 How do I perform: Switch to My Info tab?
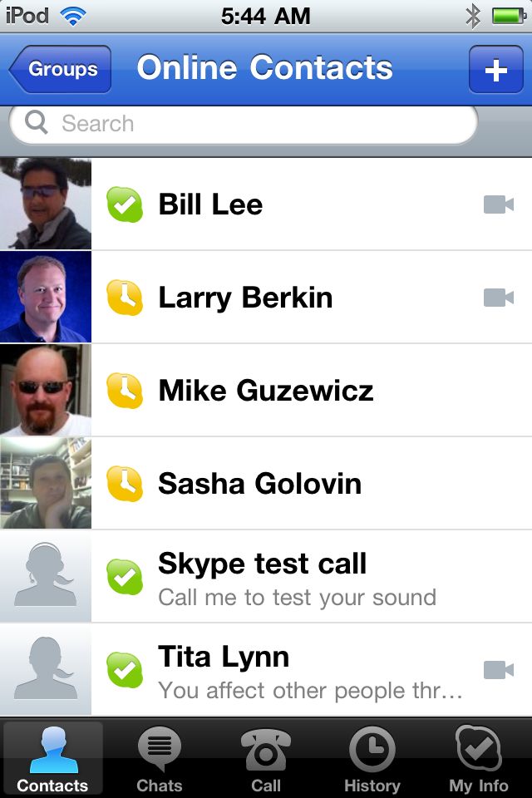[478, 759]
